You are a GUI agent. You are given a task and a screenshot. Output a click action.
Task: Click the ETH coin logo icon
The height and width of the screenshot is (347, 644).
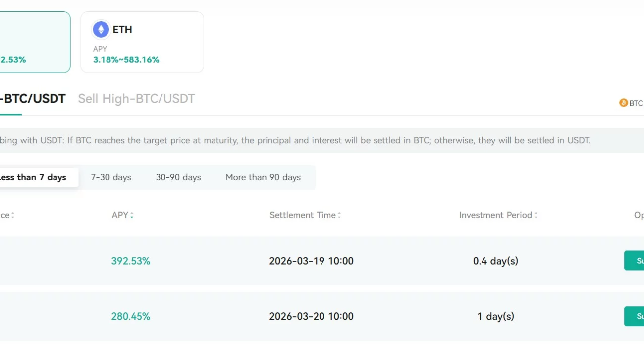pos(101,30)
